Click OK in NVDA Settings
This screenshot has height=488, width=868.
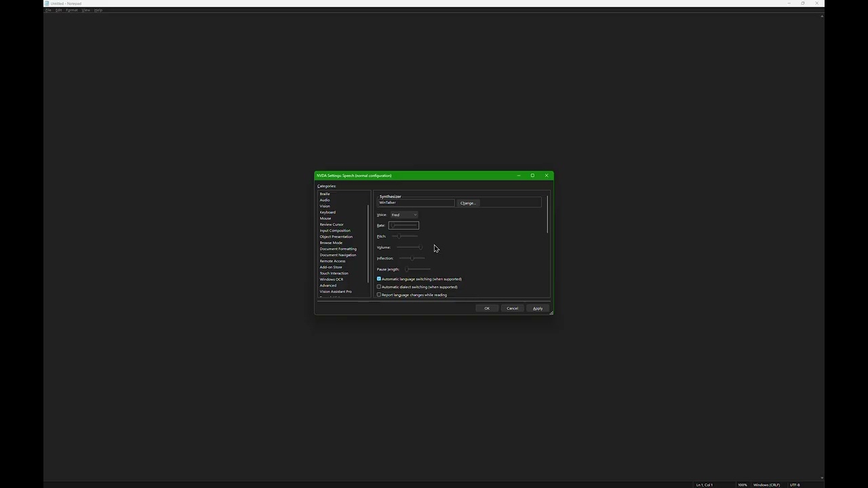pyautogui.click(x=487, y=308)
